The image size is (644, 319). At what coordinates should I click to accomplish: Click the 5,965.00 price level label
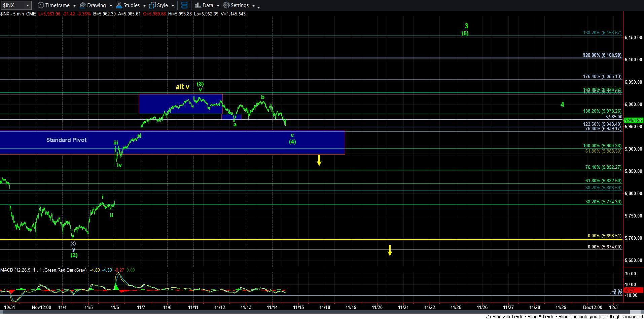click(x=614, y=117)
